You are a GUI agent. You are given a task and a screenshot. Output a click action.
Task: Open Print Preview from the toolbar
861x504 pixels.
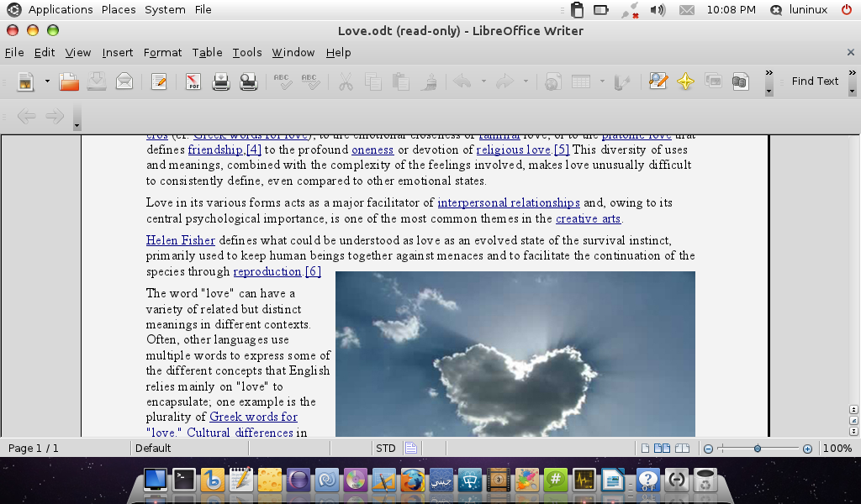click(248, 81)
